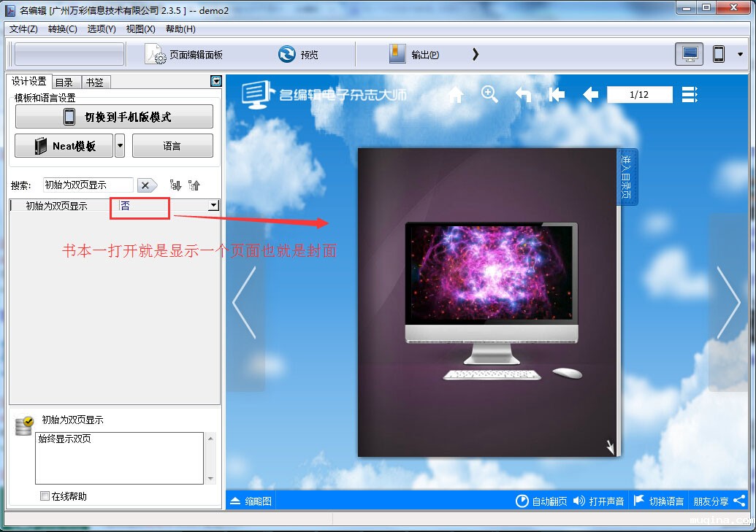Toggle 自动翻页 auto flip
The image size is (756, 532).
pos(541,501)
